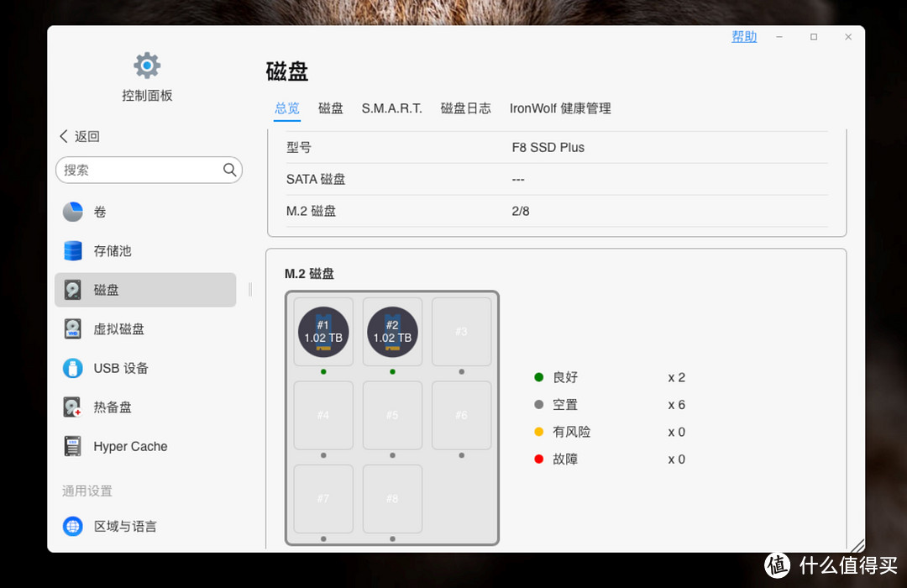Select the 磁盘 sidebar item

(73, 290)
